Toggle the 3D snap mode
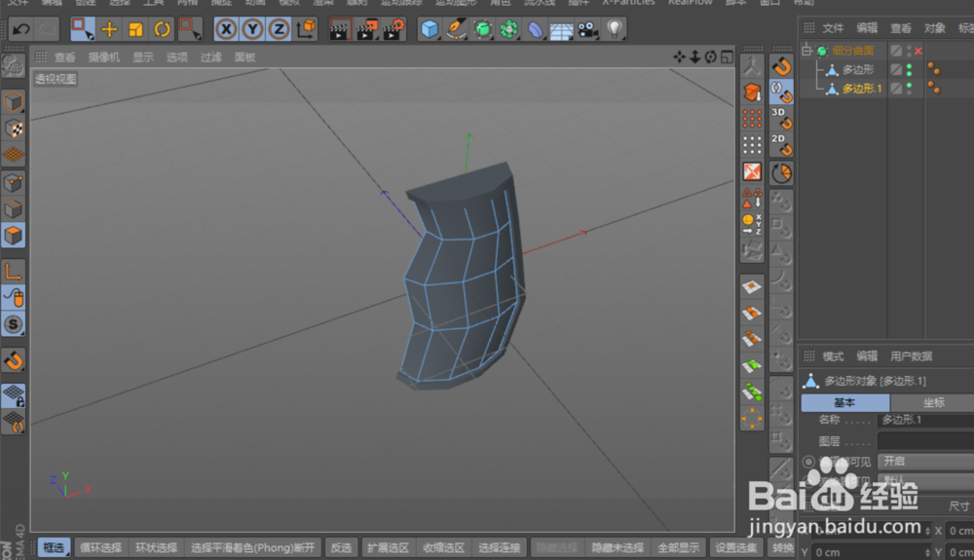The width and height of the screenshot is (974, 560). click(x=781, y=118)
